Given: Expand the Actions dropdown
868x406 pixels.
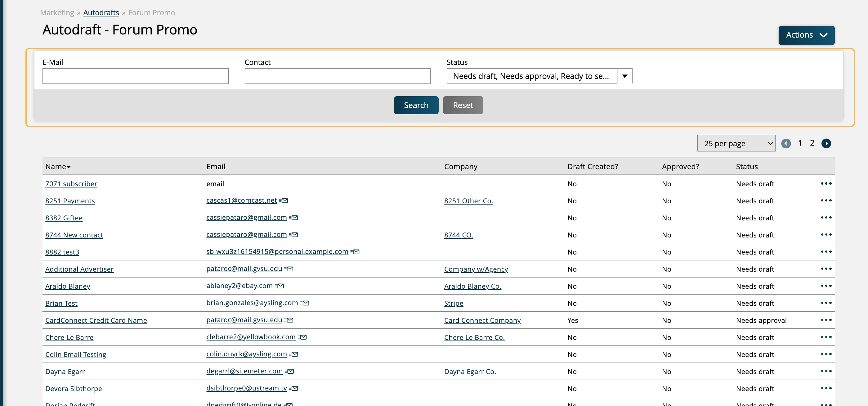Looking at the screenshot, I should (x=806, y=35).
